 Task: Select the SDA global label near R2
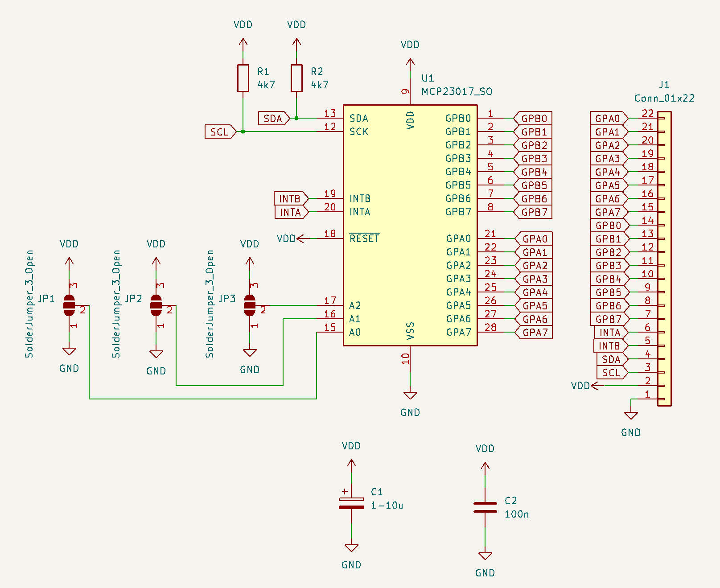[x=273, y=119]
